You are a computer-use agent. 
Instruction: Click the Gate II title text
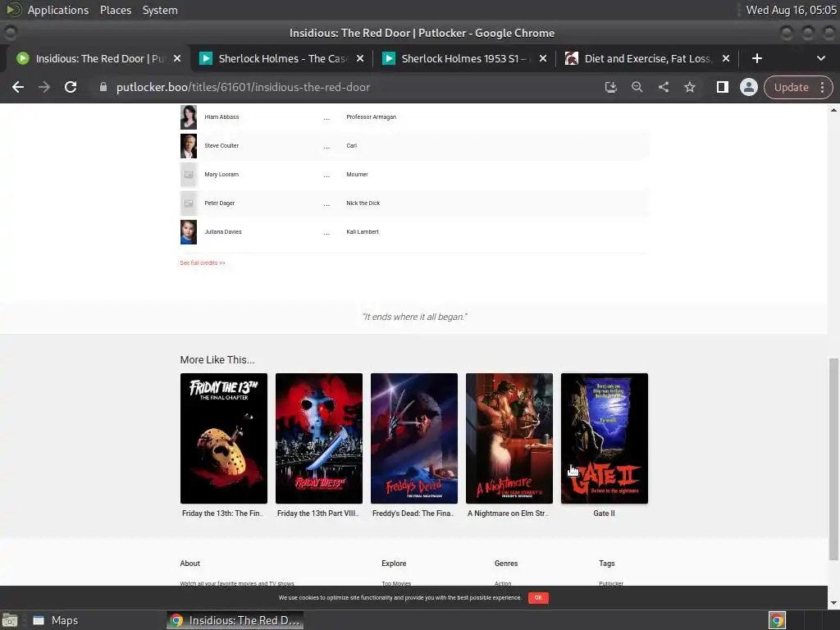pos(605,514)
